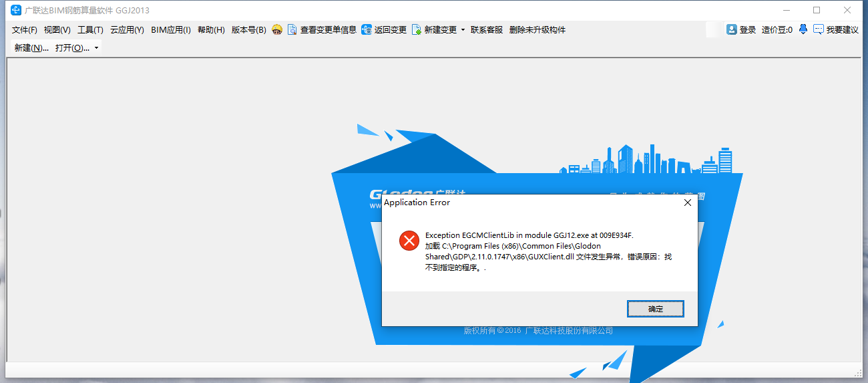Close the Application Error dialog with X
Viewport: 868px width, 383px height.
point(688,203)
